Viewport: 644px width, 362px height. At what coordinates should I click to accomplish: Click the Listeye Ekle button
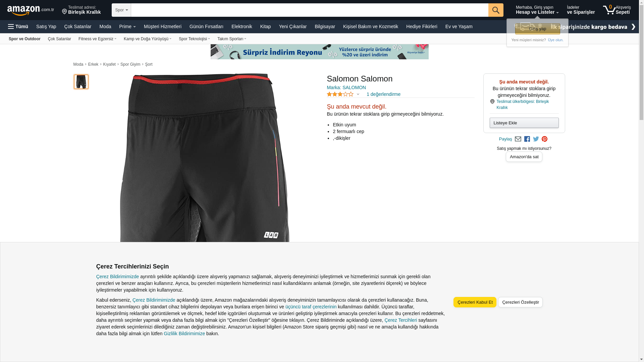point(524,123)
